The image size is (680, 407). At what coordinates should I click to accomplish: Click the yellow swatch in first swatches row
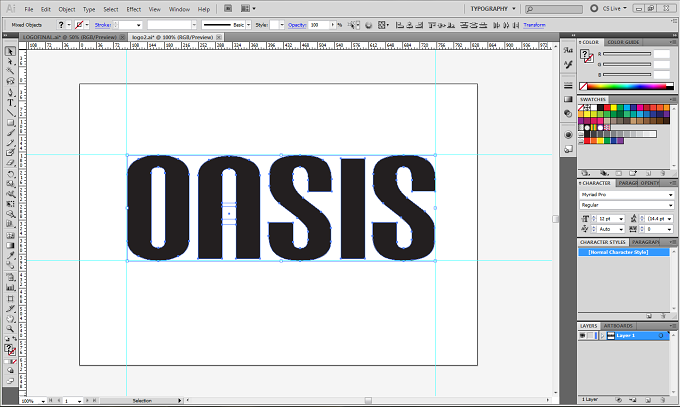614,108
